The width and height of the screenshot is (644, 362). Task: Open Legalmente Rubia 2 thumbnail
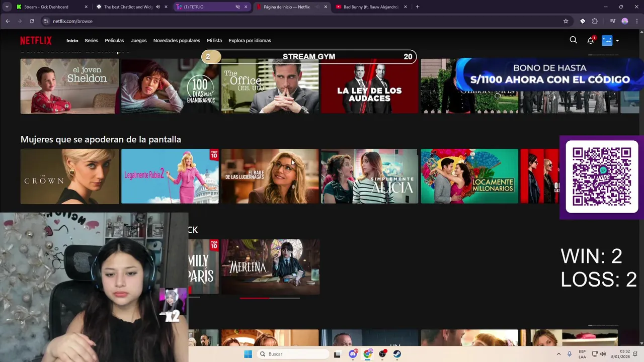pos(170,176)
